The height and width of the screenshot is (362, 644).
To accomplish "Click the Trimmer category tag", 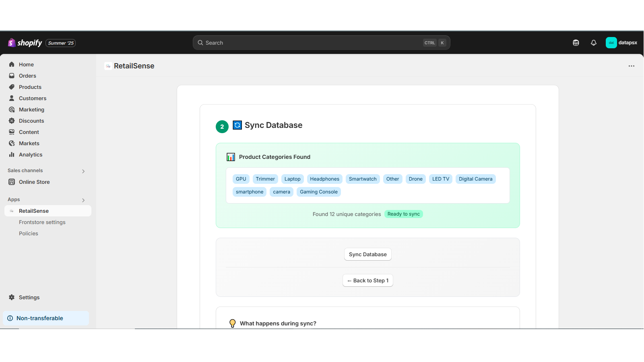I will (x=265, y=179).
